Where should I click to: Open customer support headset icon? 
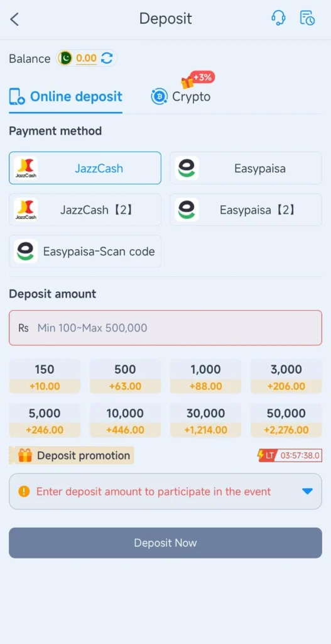tap(278, 18)
